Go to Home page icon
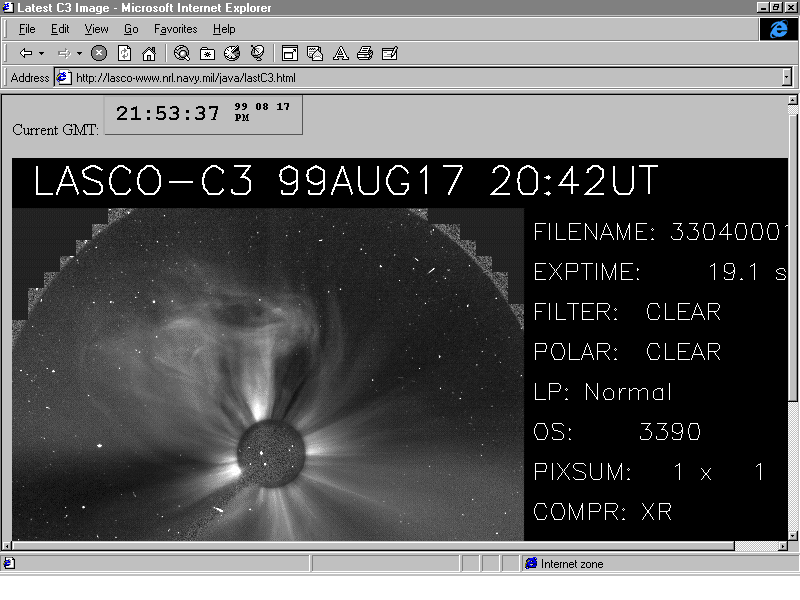Screen dimensions: 800x600 149,53
